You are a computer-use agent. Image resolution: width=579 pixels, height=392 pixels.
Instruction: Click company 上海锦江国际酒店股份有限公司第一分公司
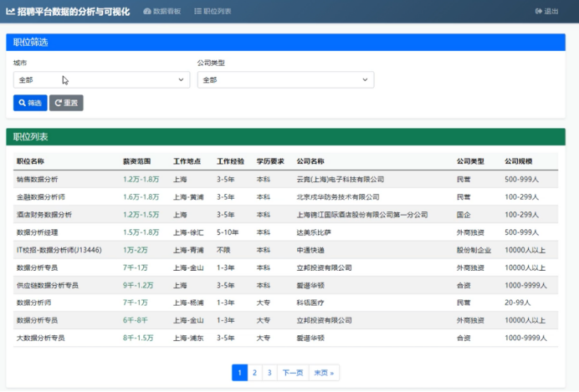tap(362, 215)
